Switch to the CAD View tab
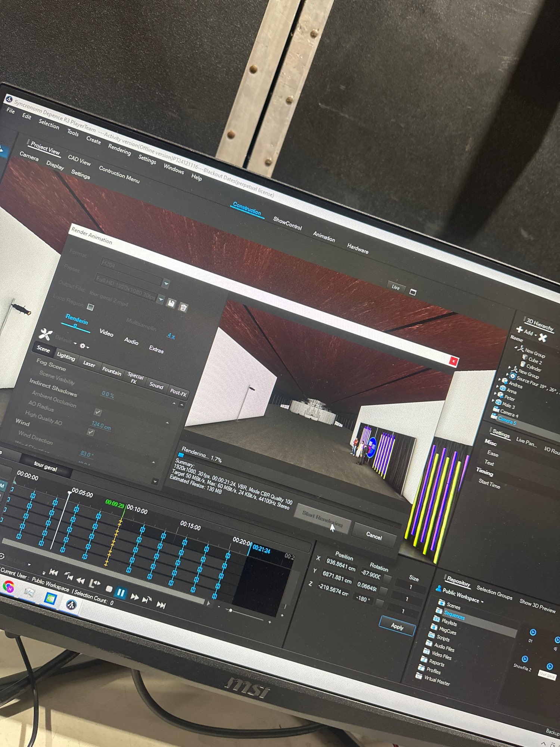This screenshot has height=747, width=560. tap(79, 160)
